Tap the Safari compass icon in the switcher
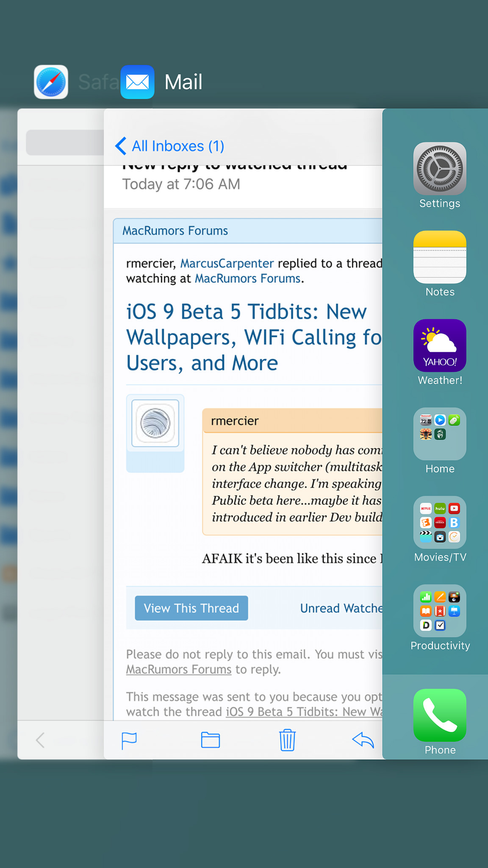This screenshot has width=488, height=868. (51, 82)
